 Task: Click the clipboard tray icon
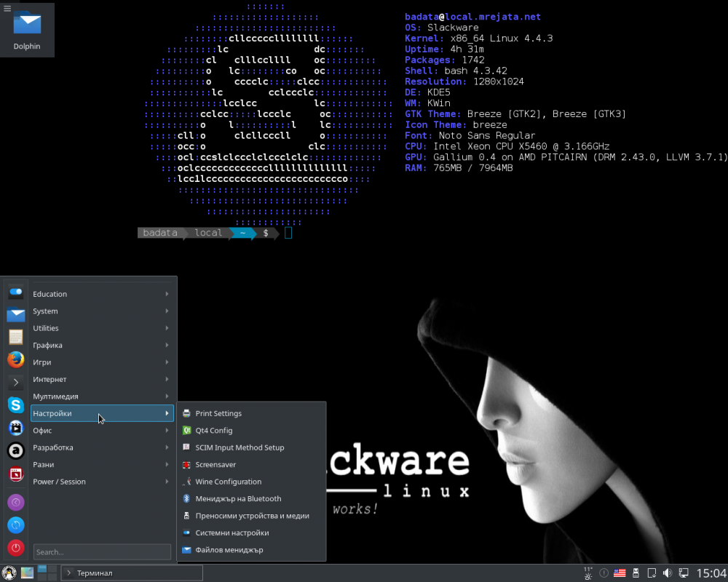[x=652, y=573]
